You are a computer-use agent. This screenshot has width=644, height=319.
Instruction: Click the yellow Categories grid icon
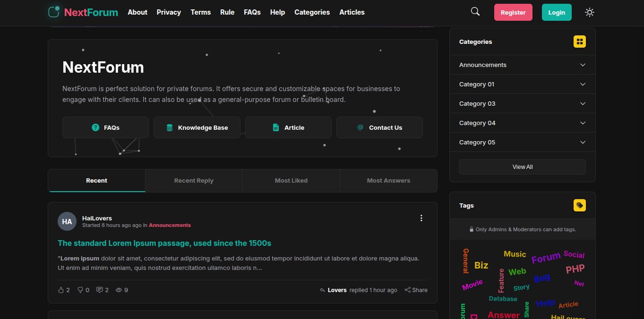coord(579,42)
